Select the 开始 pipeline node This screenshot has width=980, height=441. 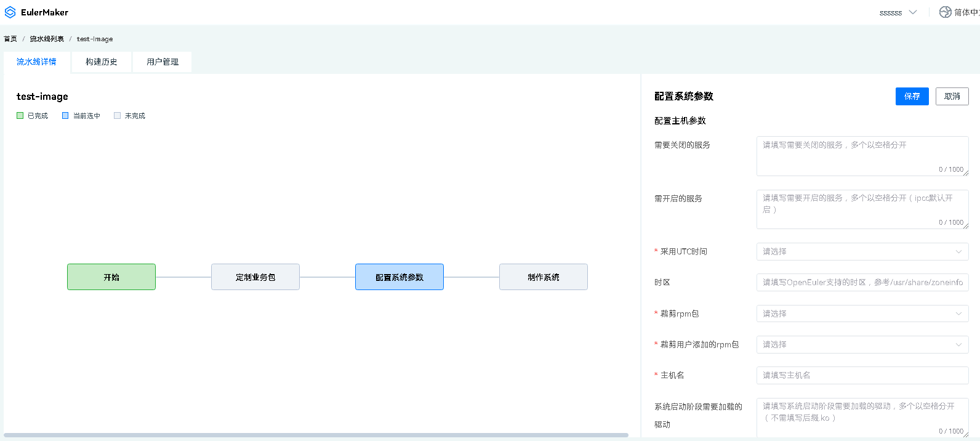111,277
